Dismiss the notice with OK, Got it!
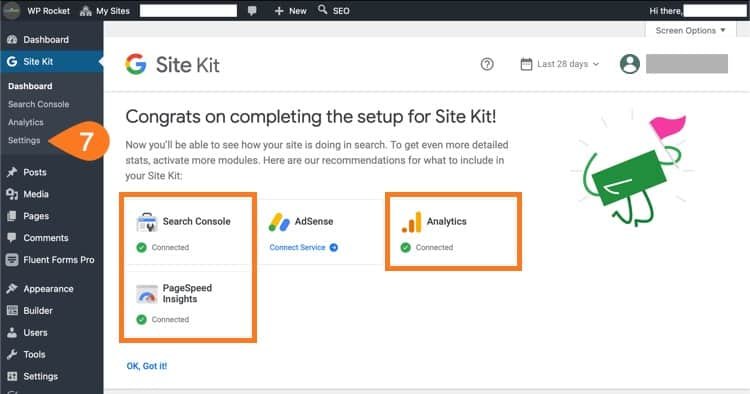The width and height of the screenshot is (750, 394). click(147, 366)
